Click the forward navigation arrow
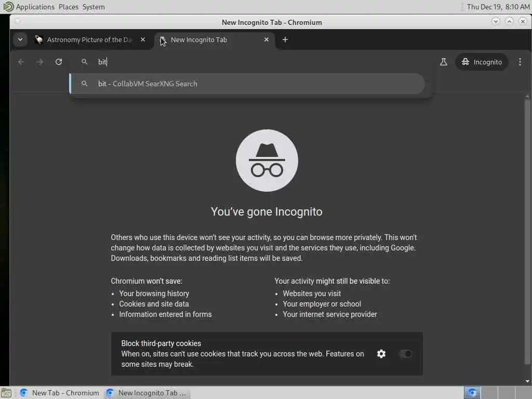532x399 pixels. click(39, 62)
